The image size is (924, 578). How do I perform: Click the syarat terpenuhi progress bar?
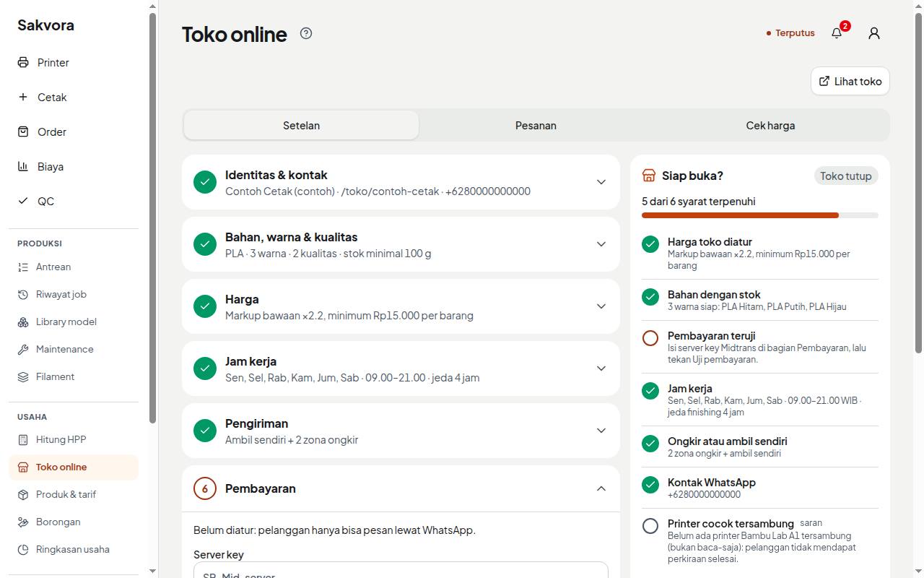(760, 215)
